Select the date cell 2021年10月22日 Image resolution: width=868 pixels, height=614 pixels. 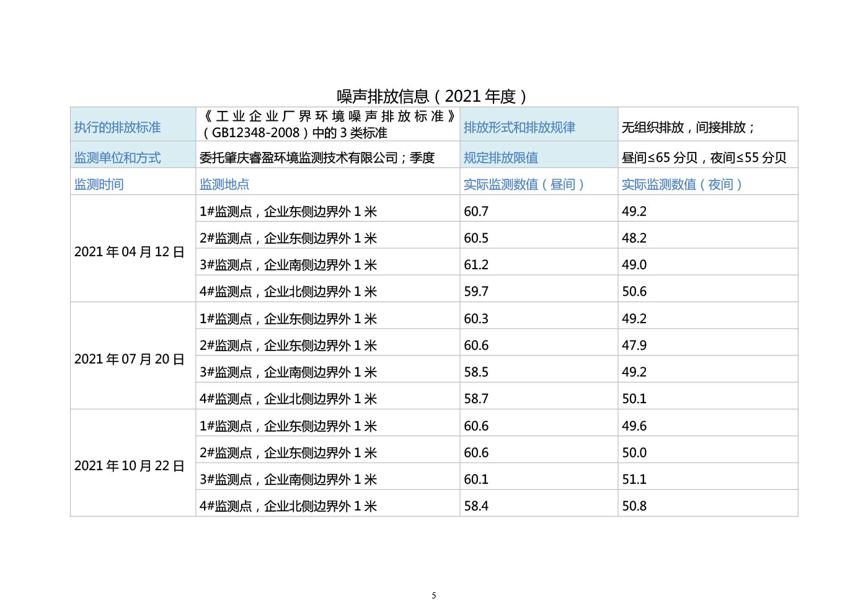[x=133, y=463]
